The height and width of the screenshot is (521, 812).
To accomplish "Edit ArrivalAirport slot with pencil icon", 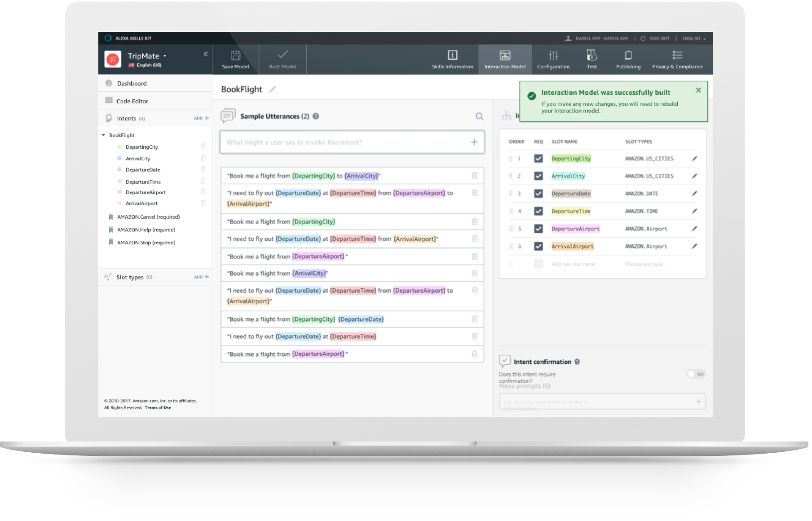I will [x=694, y=246].
